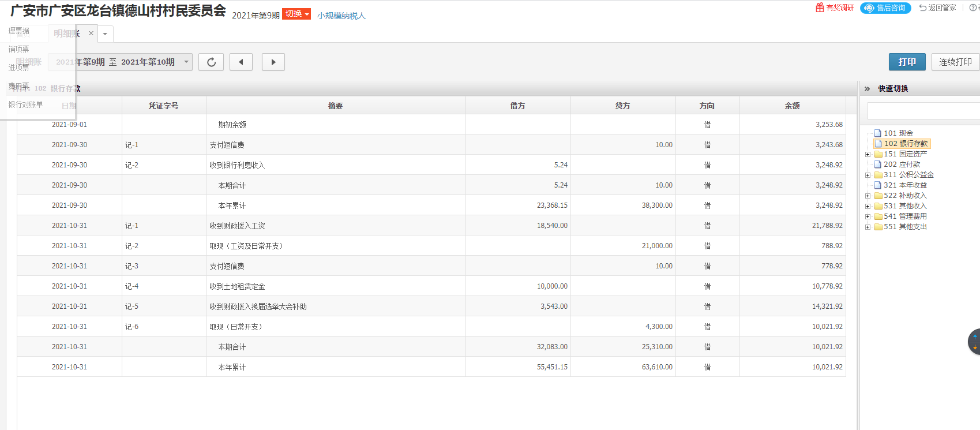
Task: Expand the 541 管理费用 tree node
Action: (868, 216)
